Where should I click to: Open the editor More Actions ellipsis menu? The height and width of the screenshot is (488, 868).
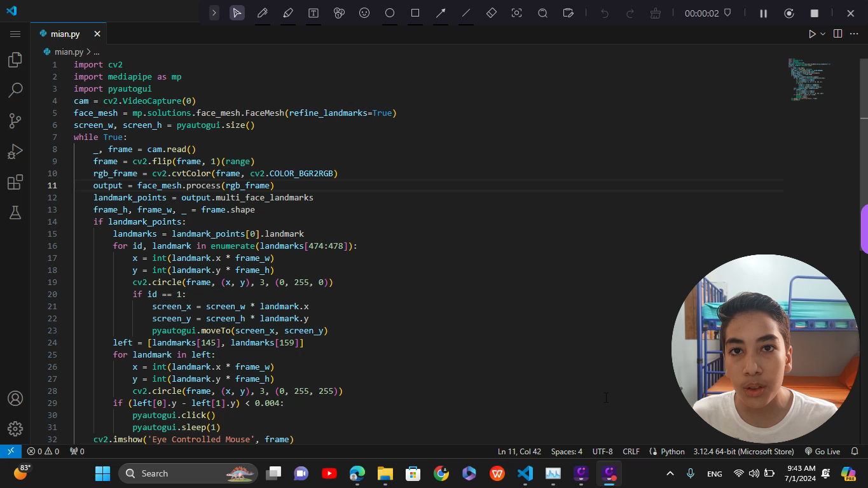click(x=854, y=34)
